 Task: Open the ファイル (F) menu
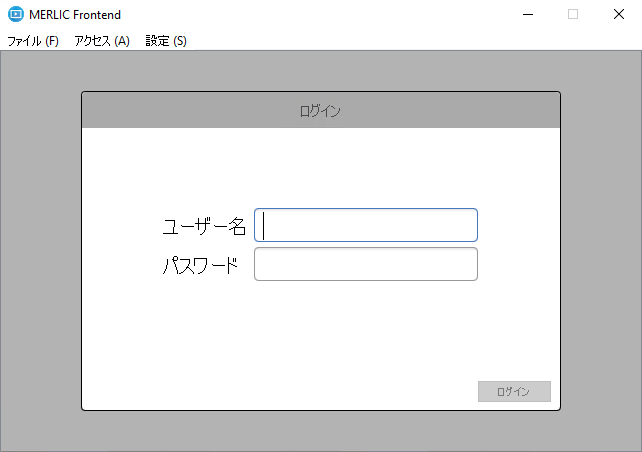[x=33, y=41]
